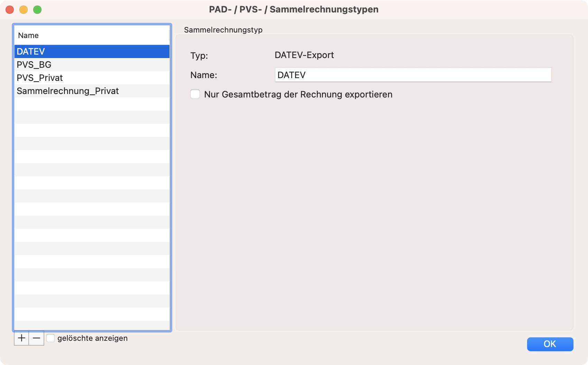This screenshot has height=365, width=588.
Task: Click the Name column header
Action: click(x=92, y=35)
